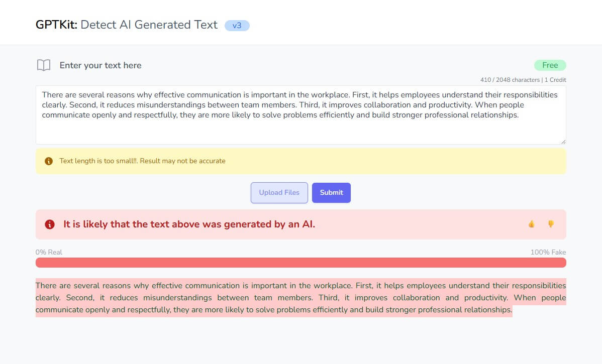Click the textarea resize handle corner
Image resolution: width=602 pixels, height=364 pixels.
pos(563,142)
